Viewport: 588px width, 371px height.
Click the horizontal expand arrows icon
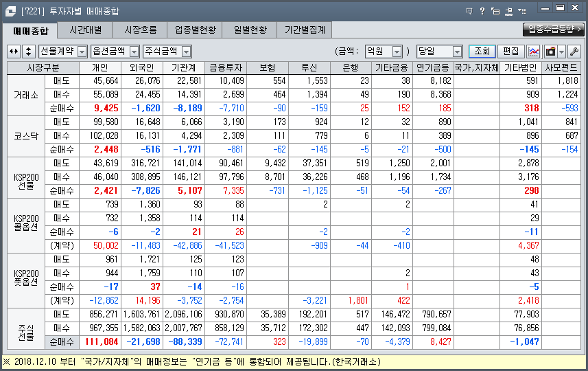(x=14, y=52)
